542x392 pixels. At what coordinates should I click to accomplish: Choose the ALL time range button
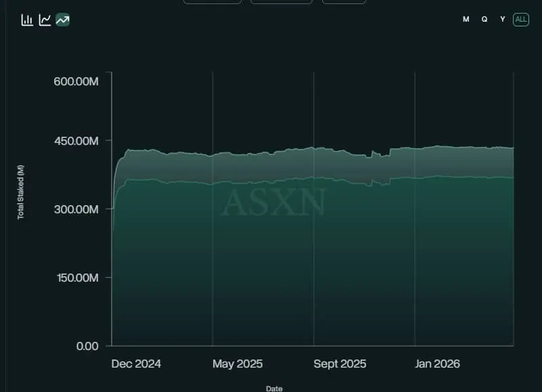point(521,20)
